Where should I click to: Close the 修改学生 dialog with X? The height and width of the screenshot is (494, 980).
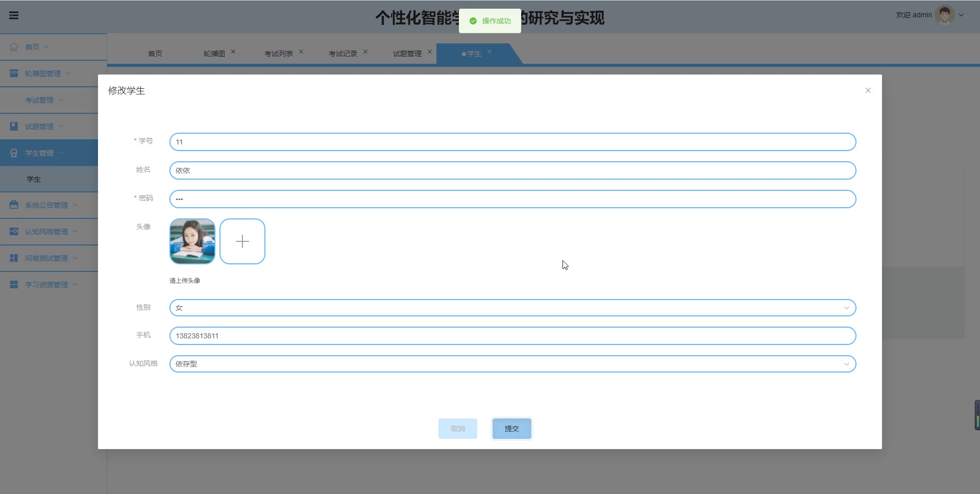click(868, 90)
